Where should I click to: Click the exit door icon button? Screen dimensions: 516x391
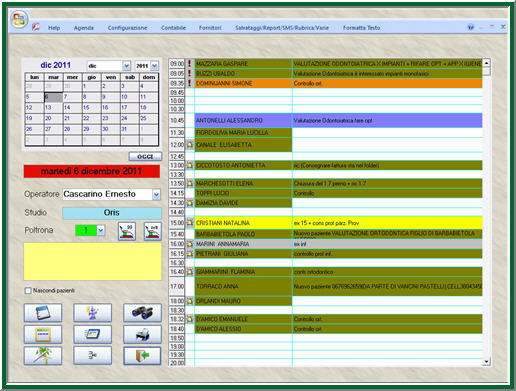tap(142, 356)
